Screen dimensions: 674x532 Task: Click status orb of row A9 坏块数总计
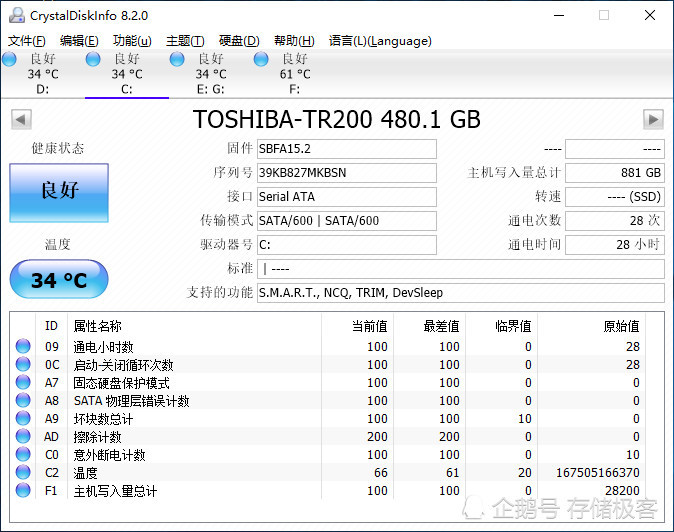pos(23,418)
